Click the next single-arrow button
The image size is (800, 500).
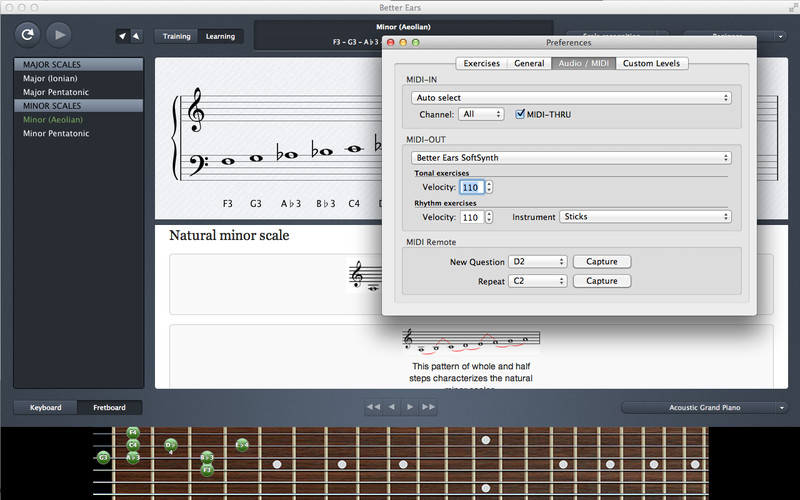click(410, 407)
